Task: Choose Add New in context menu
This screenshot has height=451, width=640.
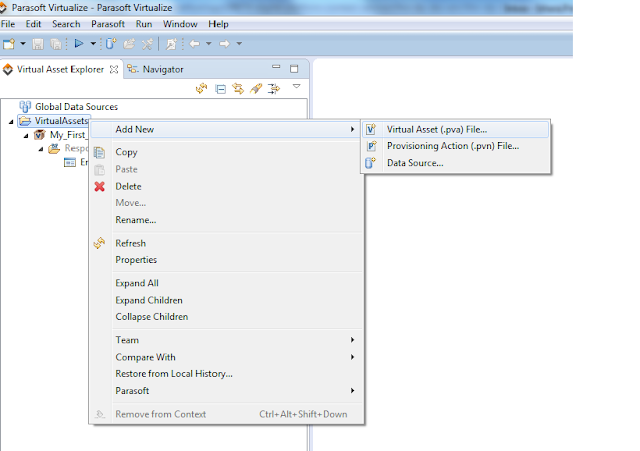Action: click(x=226, y=129)
